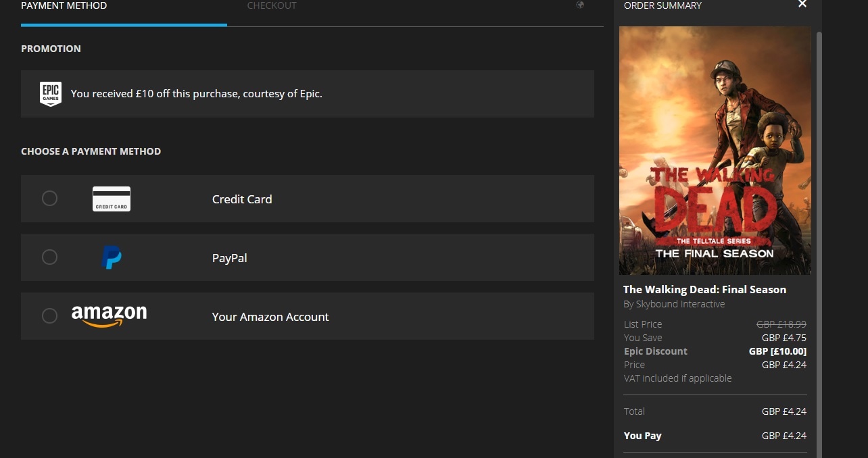Click the order summary vertical scrollbar
Viewport: 868px width, 458px height.
[x=819, y=243]
